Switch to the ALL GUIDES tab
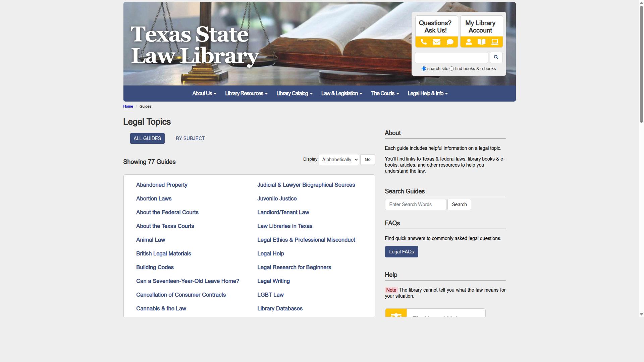This screenshot has width=644, height=362. (147, 138)
